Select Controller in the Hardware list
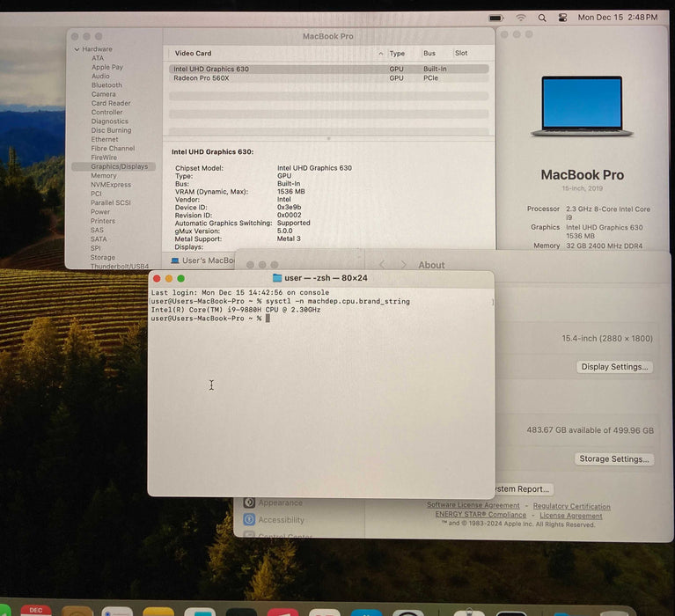Image resolution: width=675 pixels, height=616 pixels. point(106,113)
